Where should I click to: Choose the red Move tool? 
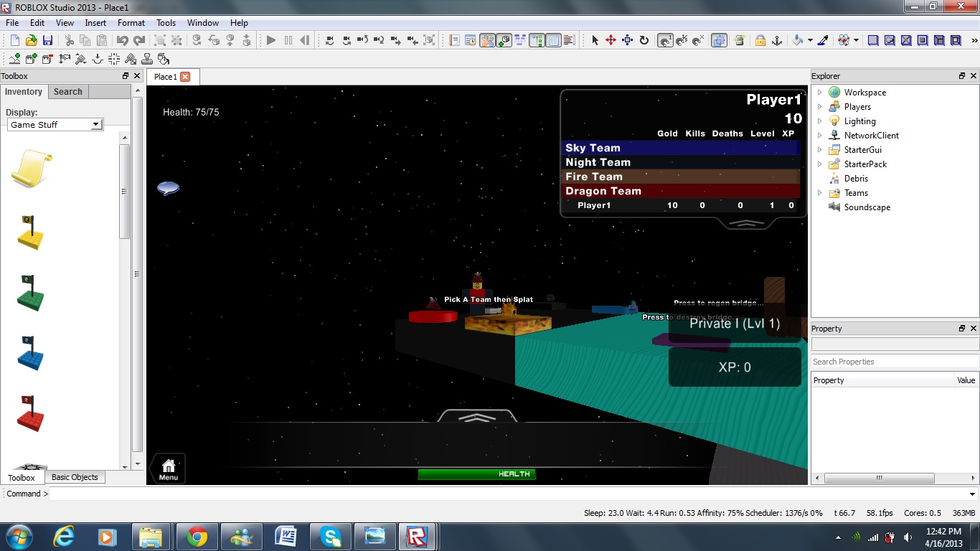(611, 40)
